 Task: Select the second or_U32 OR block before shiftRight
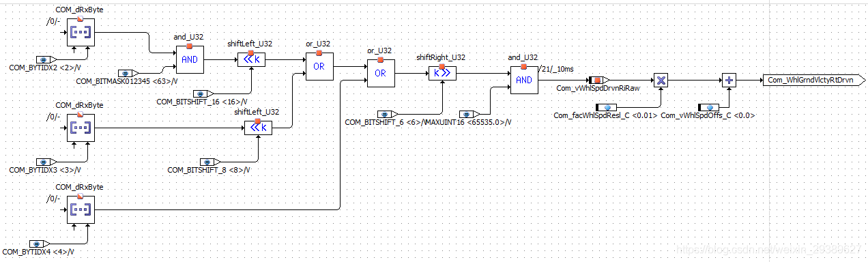pos(380,73)
